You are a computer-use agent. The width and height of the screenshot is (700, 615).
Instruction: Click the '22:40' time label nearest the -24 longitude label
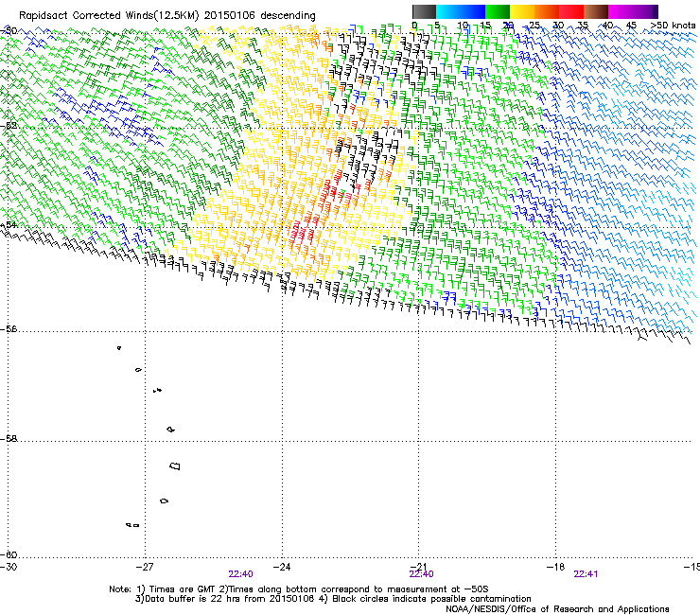240,574
